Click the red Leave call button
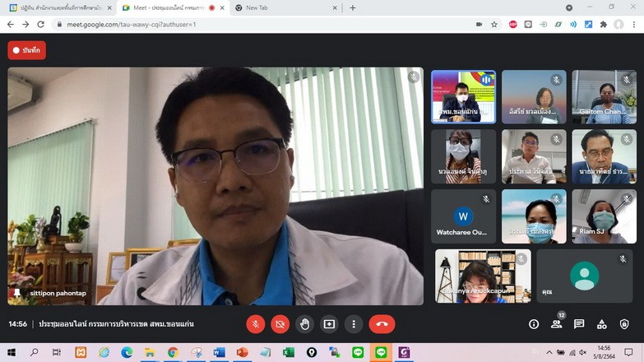The image size is (644, 362). 382,324
